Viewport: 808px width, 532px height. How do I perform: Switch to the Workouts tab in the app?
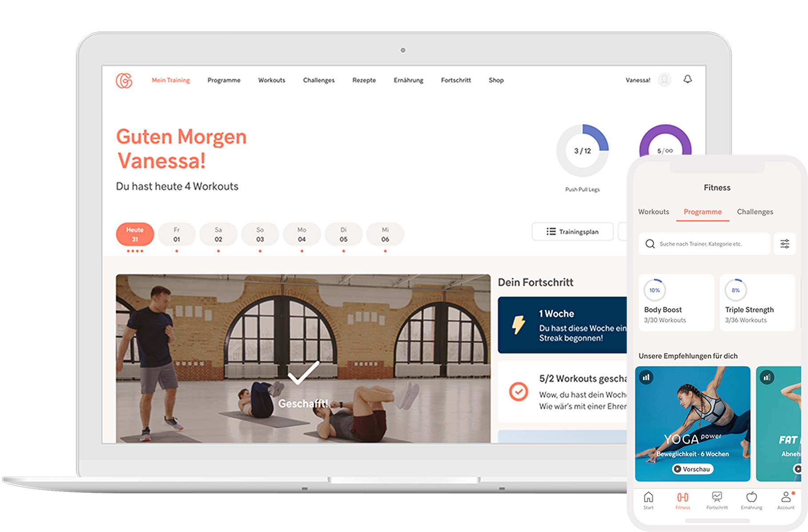(x=653, y=212)
